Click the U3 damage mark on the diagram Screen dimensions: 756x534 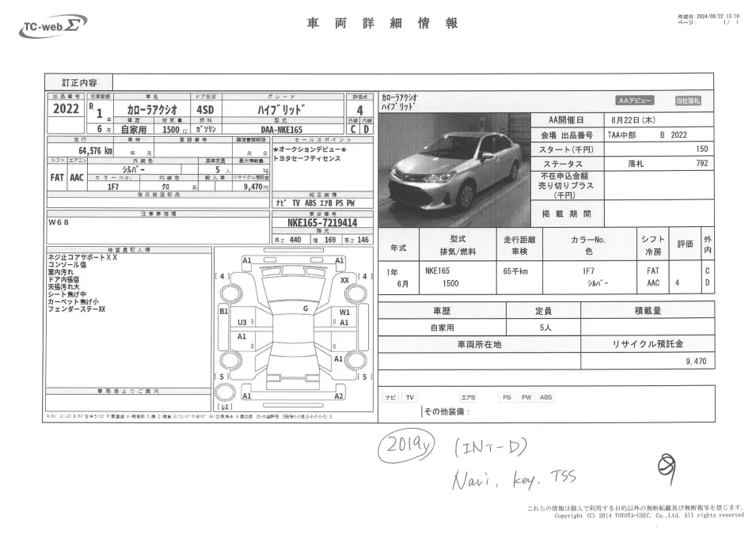pyautogui.click(x=242, y=323)
